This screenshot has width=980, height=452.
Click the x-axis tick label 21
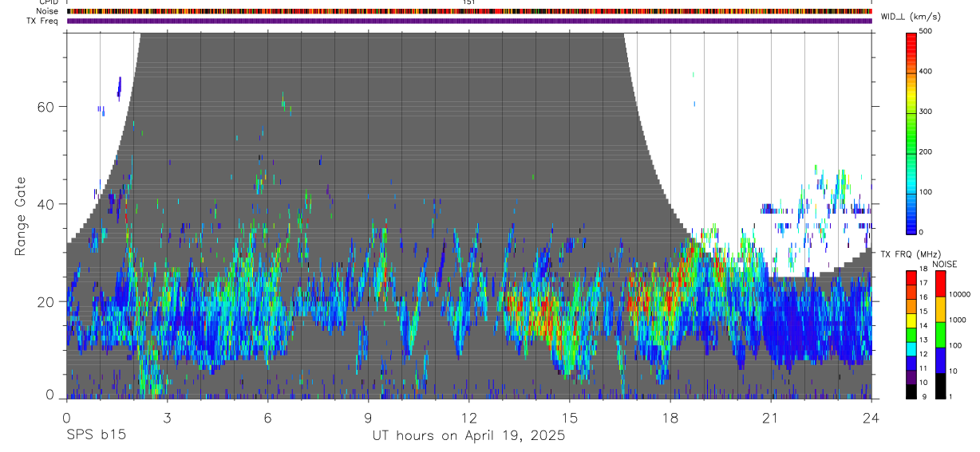coord(770,418)
